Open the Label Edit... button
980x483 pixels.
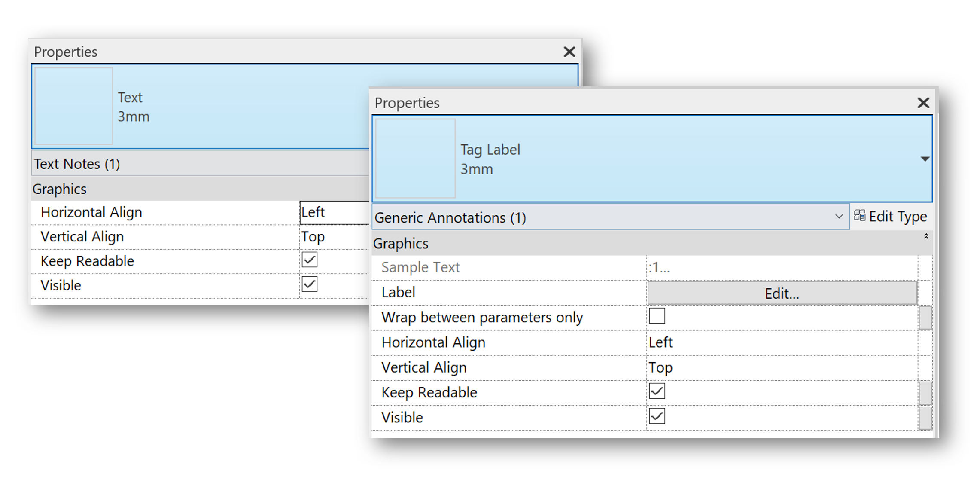(x=782, y=293)
